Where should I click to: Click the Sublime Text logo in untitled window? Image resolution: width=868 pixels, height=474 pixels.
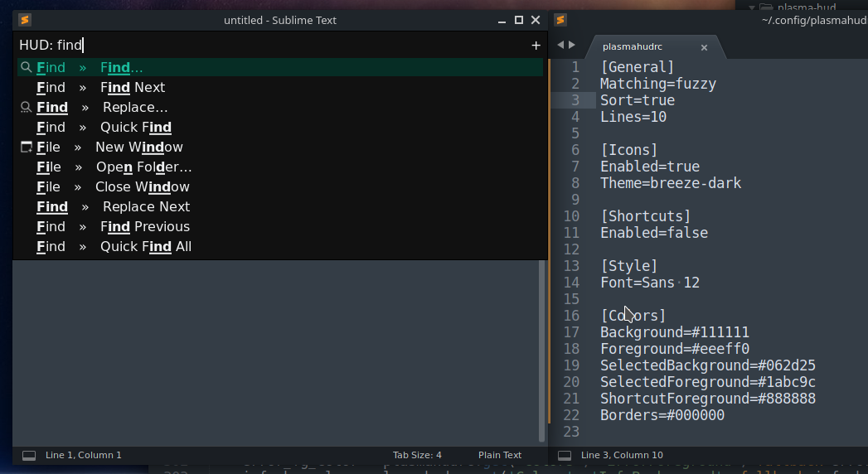coord(24,20)
